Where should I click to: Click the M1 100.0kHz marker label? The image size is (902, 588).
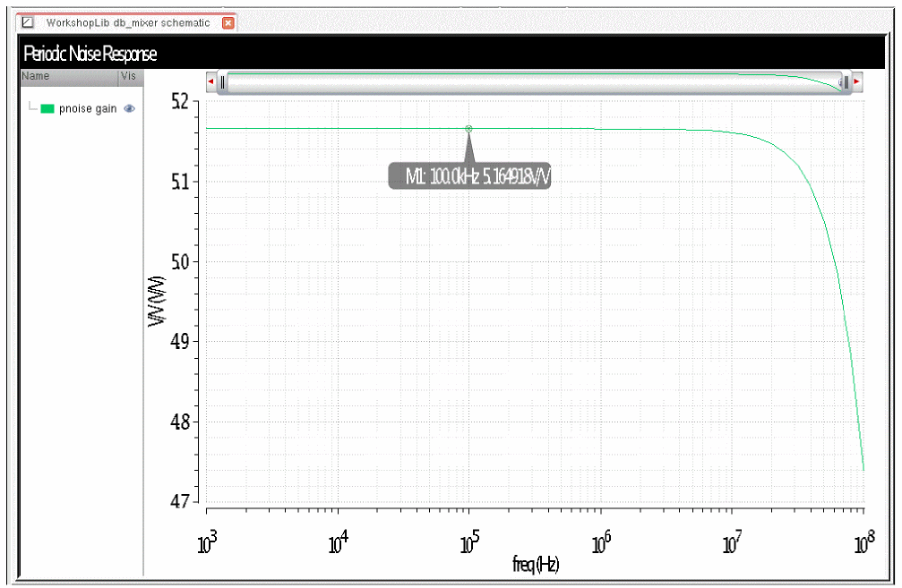[x=469, y=176]
